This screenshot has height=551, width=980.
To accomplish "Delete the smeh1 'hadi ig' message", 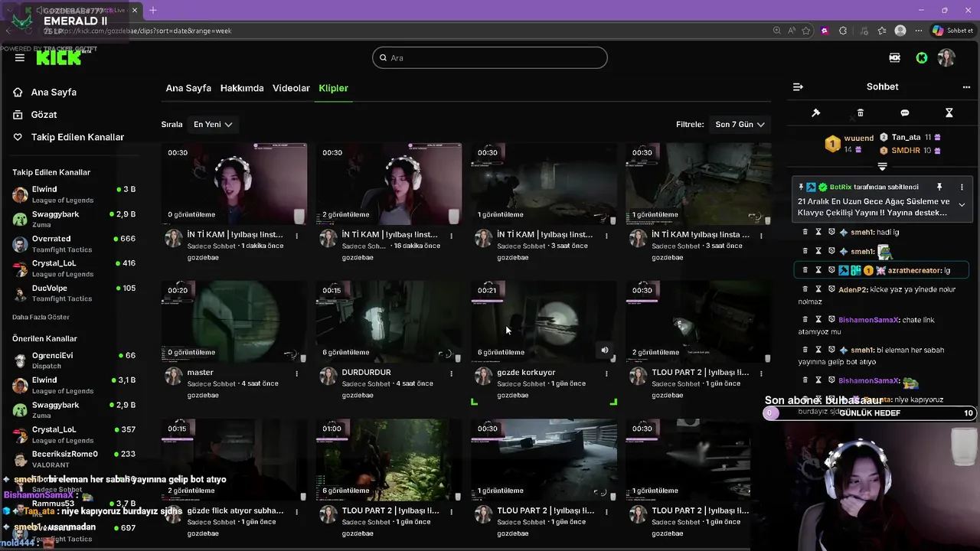I will [x=805, y=232].
